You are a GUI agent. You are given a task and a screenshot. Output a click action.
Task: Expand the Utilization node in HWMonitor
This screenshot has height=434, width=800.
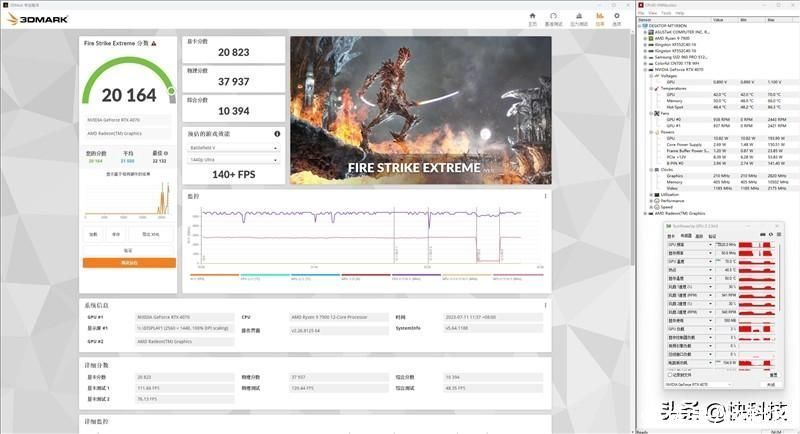[x=651, y=194]
